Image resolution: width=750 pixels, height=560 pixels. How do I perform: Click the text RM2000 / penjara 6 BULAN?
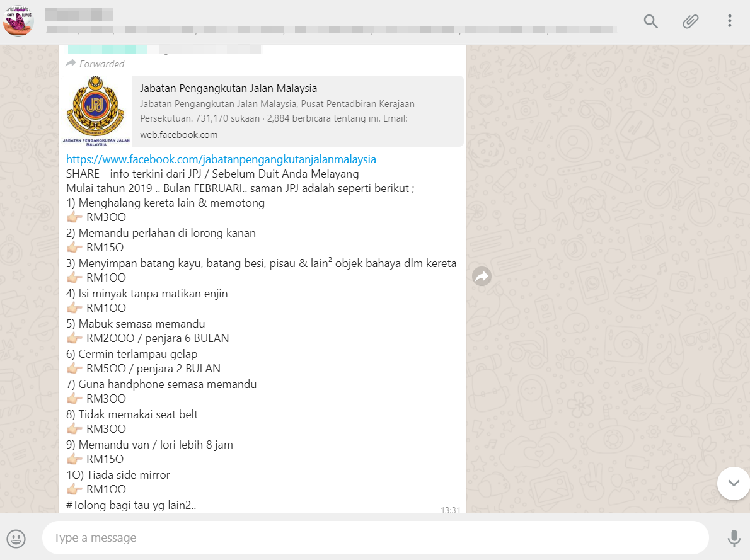158,338
